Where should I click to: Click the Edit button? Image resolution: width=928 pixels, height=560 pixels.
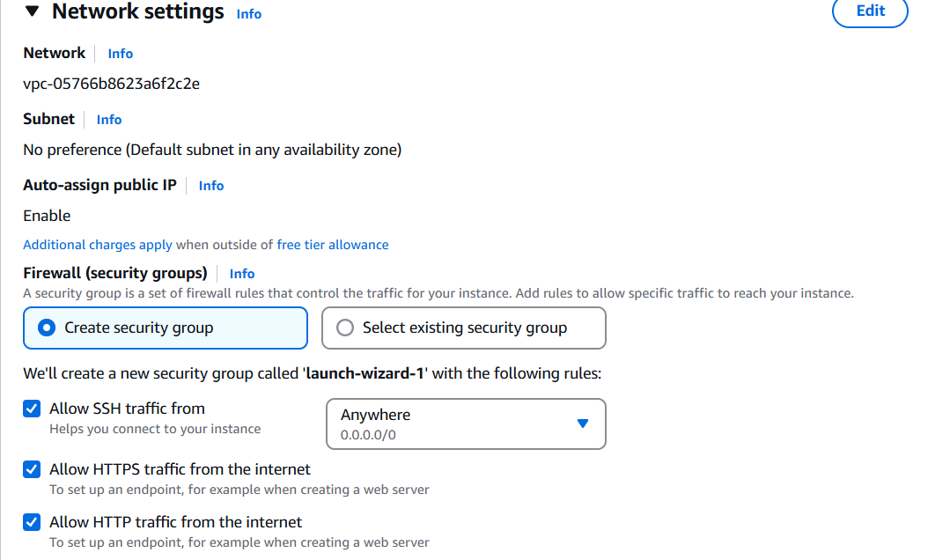coord(870,11)
